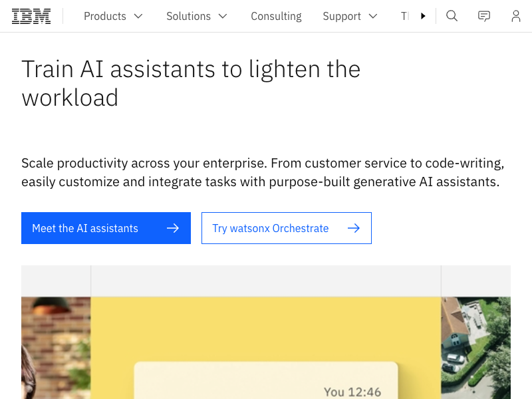Screen dimensions: 532x399
Task: Open the chat contact icon
Action: coord(484,16)
